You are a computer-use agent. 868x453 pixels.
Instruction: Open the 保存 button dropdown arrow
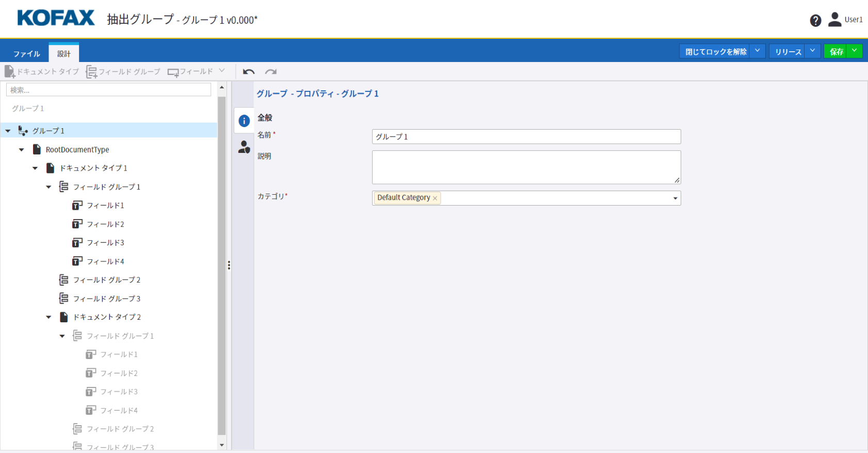pos(854,51)
